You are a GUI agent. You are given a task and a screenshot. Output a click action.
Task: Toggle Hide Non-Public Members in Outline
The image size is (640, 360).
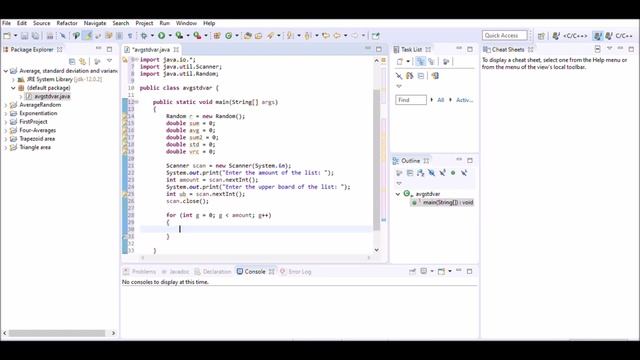[453, 173]
